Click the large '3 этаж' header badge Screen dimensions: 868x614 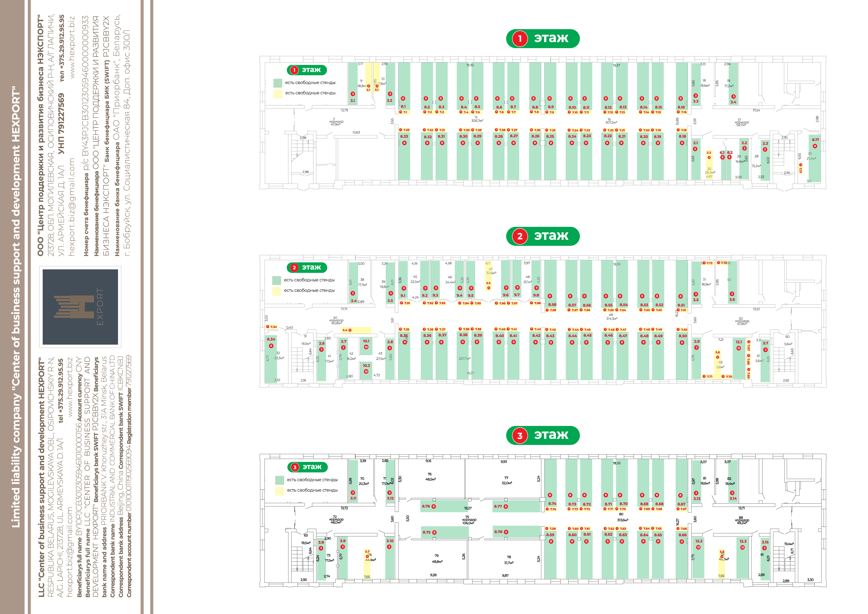click(x=543, y=435)
